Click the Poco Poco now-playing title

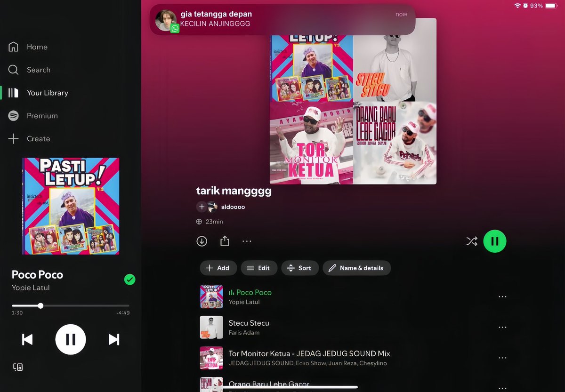click(x=37, y=275)
